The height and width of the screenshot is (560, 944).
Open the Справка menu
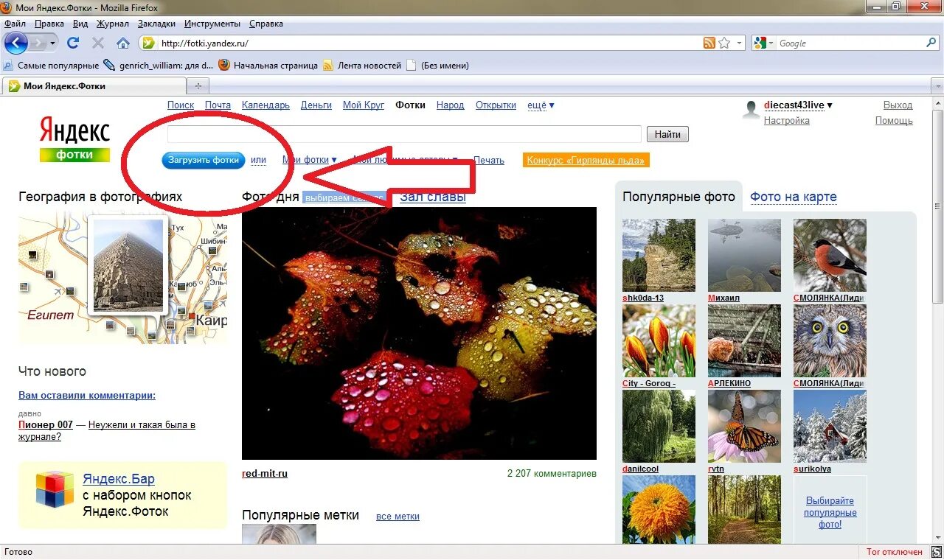coord(266,24)
